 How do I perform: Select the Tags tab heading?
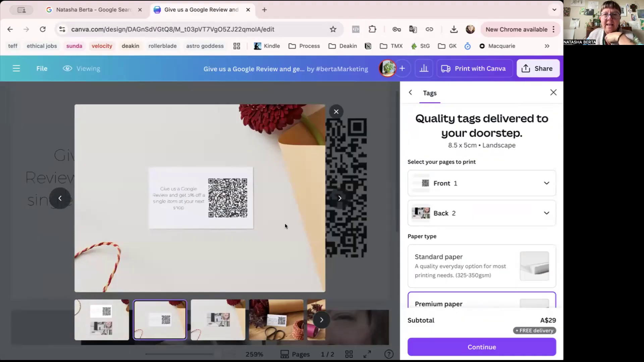(x=430, y=93)
